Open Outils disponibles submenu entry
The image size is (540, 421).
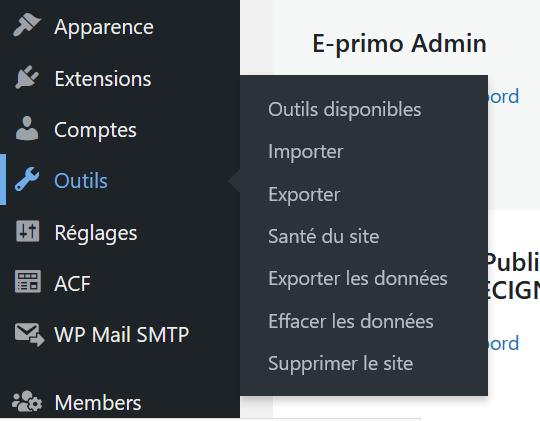click(x=345, y=110)
